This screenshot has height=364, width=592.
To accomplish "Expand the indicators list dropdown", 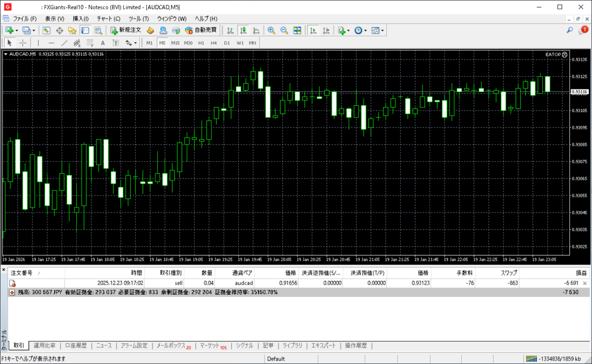I will 349,30.
